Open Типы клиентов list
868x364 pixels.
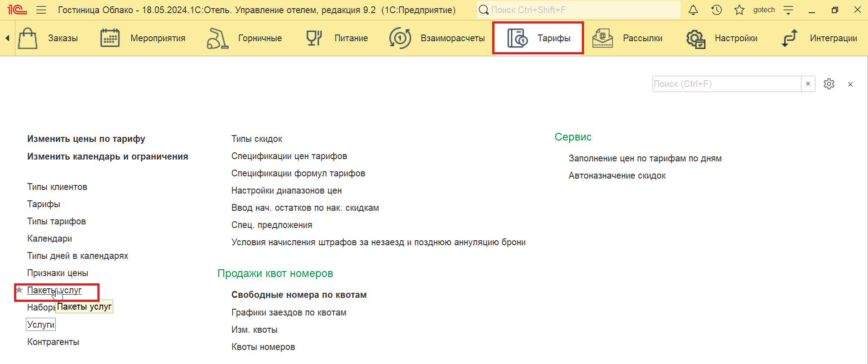click(x=57, y=187)
